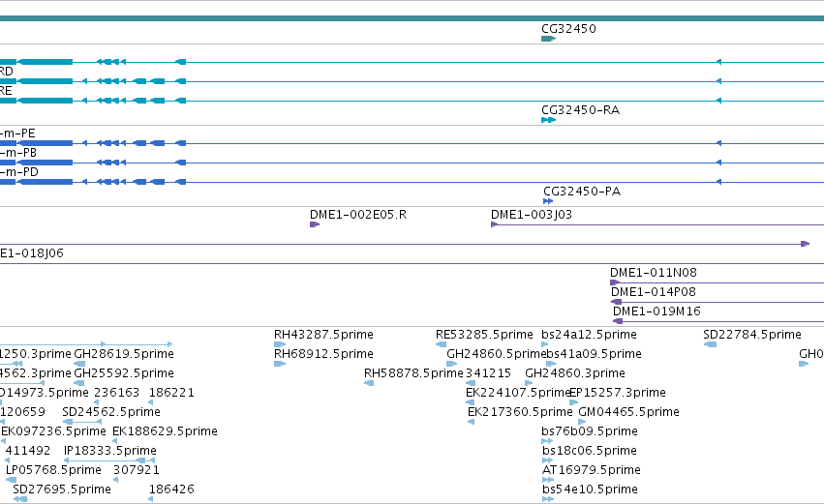Screen dimensions: 824x504
Task: Open the SD27695.5prime EST label
Action: 61,490
